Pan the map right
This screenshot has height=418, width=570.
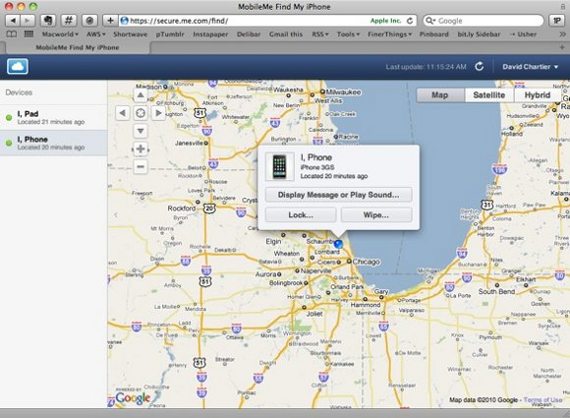pyautogui.click(x=158, y=113)
